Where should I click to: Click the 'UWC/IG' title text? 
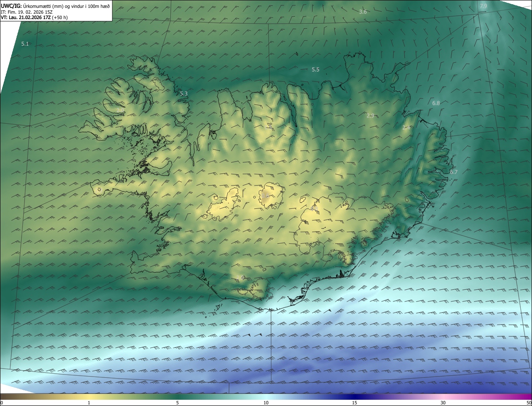click(x=11, y=6)
